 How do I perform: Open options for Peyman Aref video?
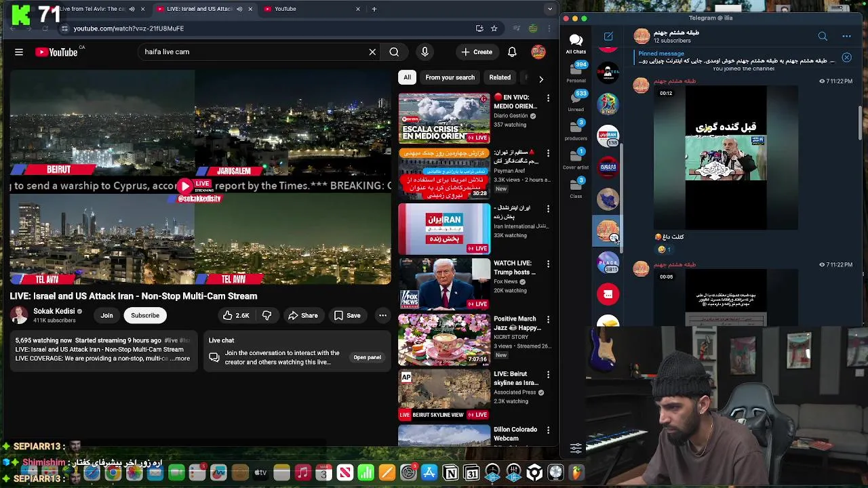[548, 153]
